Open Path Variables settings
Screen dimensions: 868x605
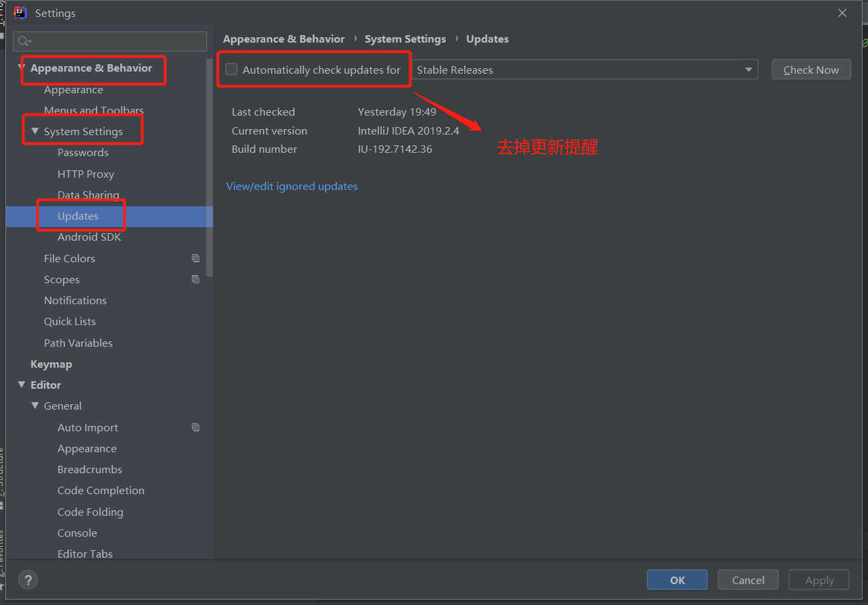78,343
